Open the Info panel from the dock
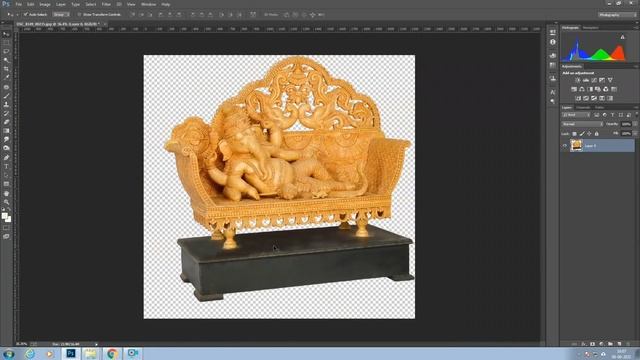 pyautogui.click(x=553, y=42)
